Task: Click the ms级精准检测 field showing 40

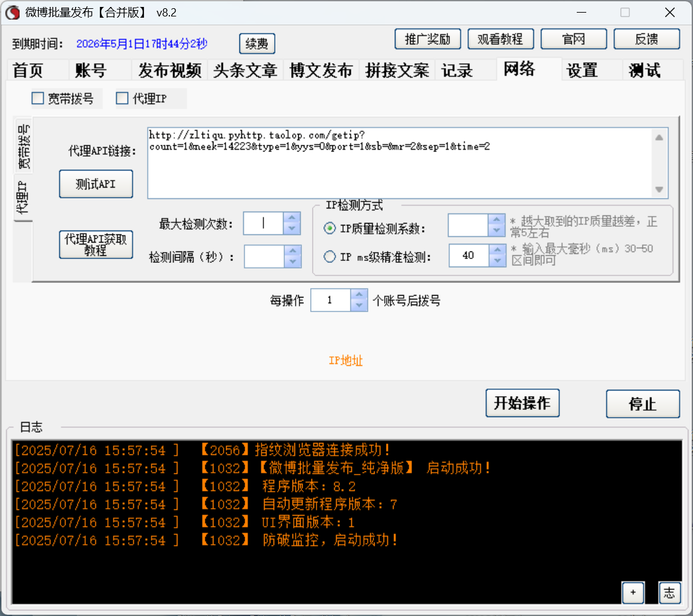Action: click(x=469, y=255)
